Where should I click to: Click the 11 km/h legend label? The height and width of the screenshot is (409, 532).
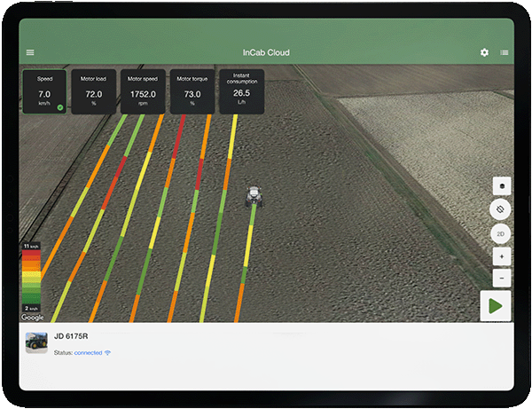pyautogui.click(x=31, y=246)
